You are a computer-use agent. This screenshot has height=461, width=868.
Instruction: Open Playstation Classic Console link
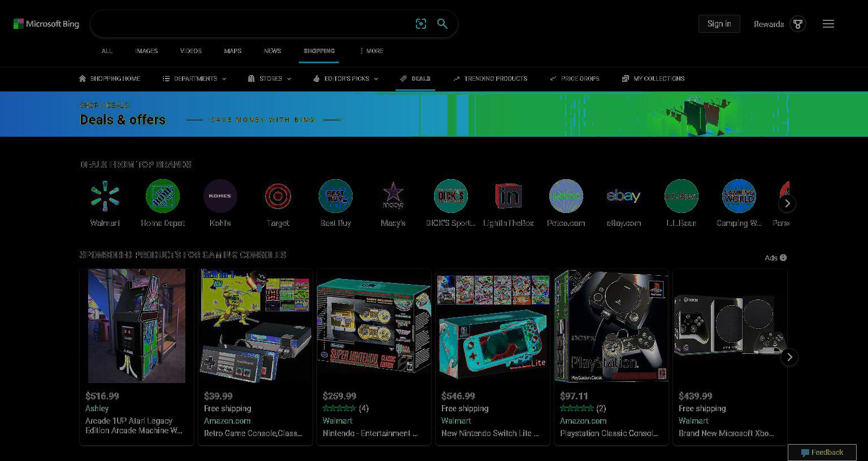(609, 433)
